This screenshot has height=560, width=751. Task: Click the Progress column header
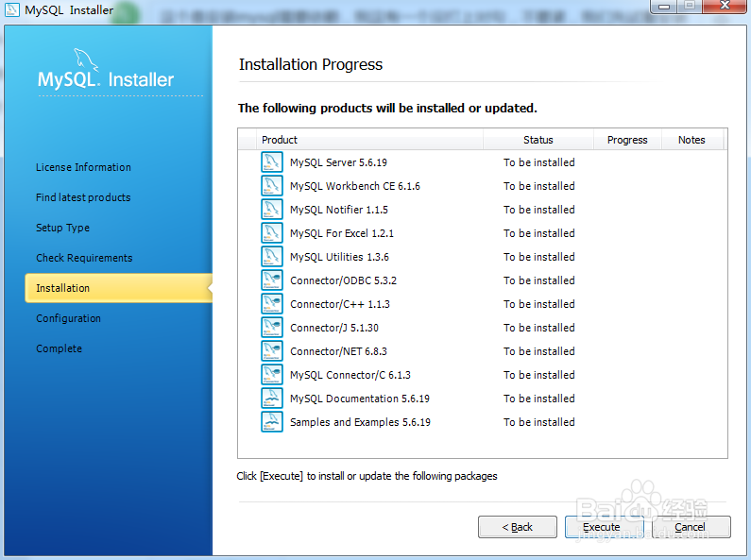(627, 140)
